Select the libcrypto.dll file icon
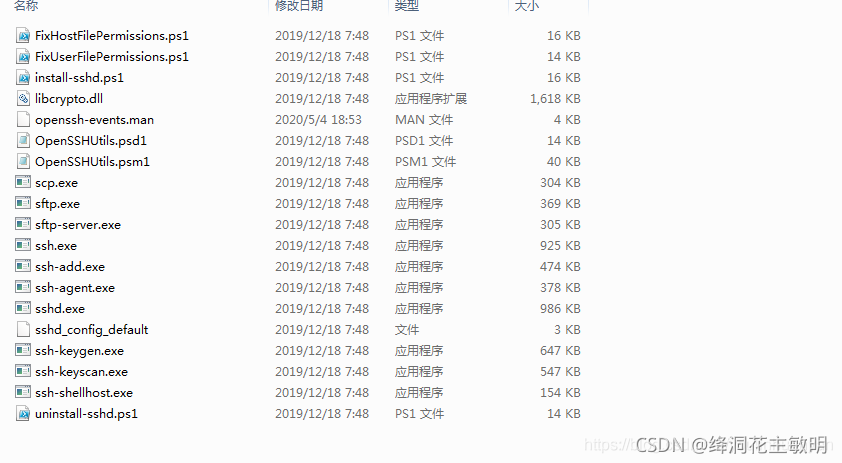The width and height of the screenshot is (842, 463). [x=23, y=98]
